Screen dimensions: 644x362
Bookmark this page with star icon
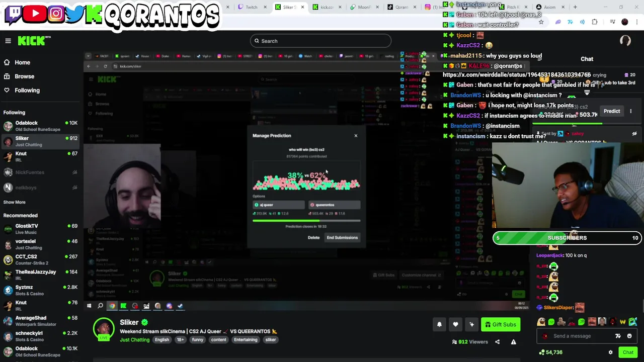point(541,22)
